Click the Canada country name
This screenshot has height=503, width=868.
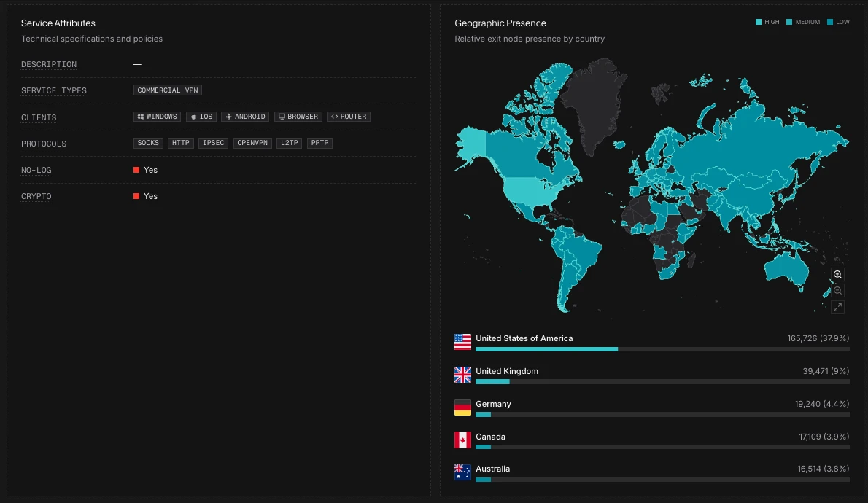tap(490, 437)
